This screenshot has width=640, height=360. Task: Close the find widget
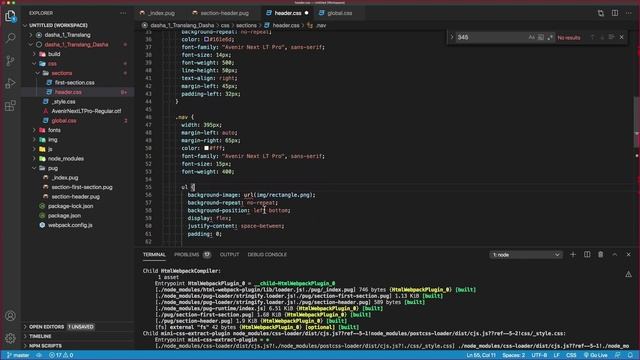(x=622, y=37)
